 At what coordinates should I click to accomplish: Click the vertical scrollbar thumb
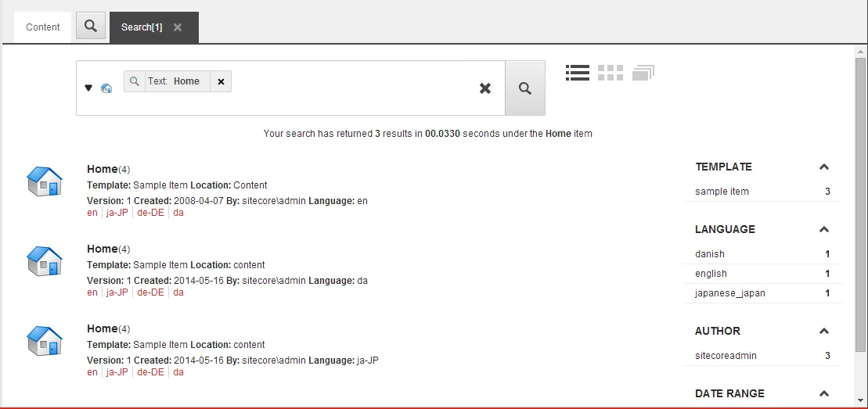860,204
